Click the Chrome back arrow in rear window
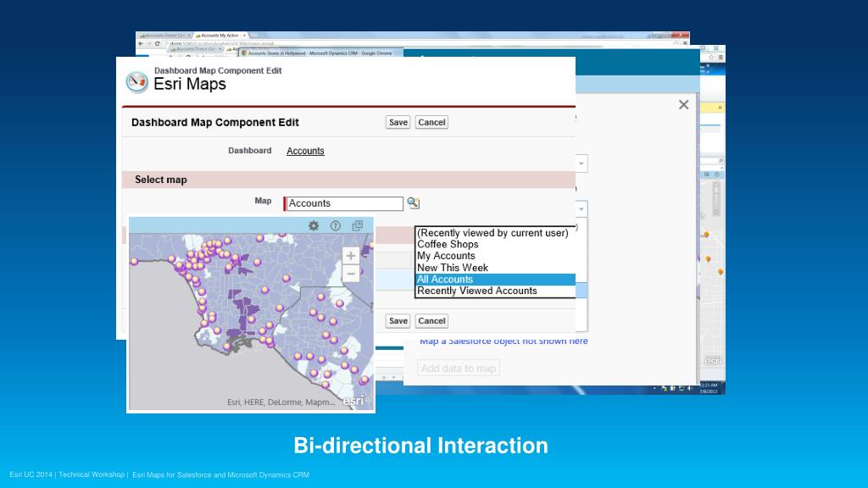The width and height of the screenshot is (868, 488). pyautogui.click(x=141, y=43)
